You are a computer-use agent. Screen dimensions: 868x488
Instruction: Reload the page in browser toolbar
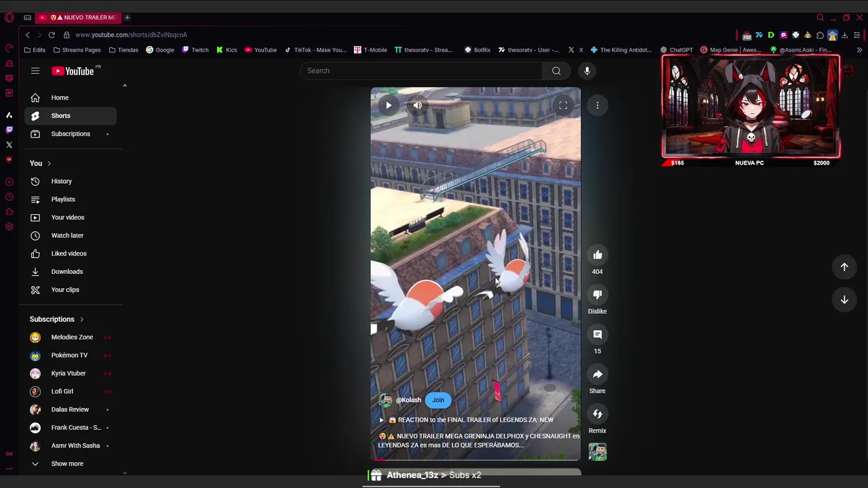(x=52, y=35)
